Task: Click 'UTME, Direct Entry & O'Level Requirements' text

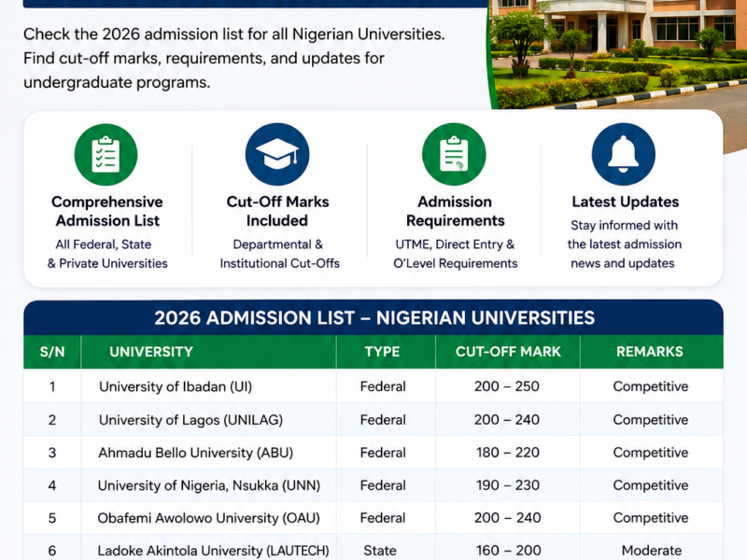Action: (455, 254)
